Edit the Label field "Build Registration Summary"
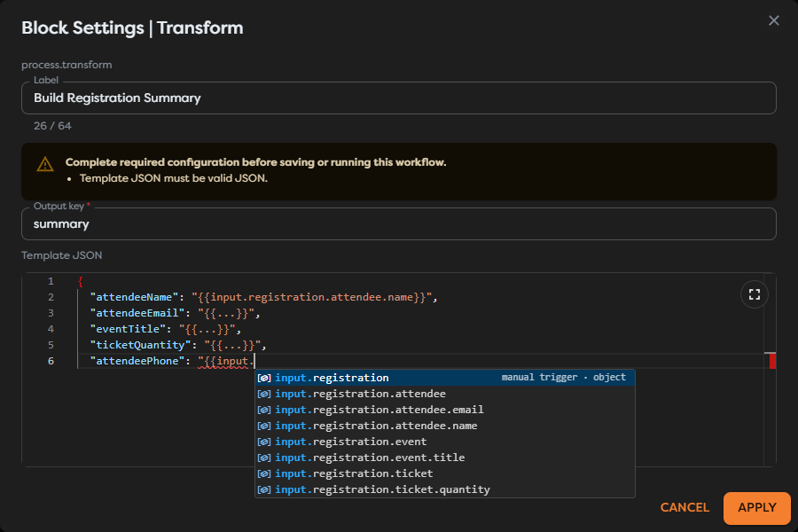The height and width of the screenshot is (532, 798). (x=398, y=98)
